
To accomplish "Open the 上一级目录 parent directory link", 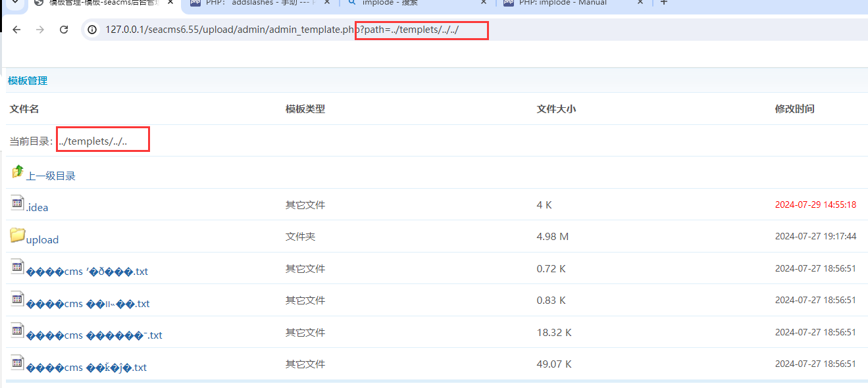I will point(51,176).
